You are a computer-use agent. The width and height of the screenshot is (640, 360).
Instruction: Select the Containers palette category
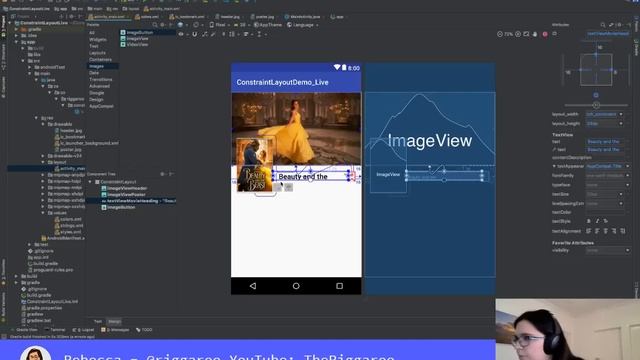pos(100,60)
